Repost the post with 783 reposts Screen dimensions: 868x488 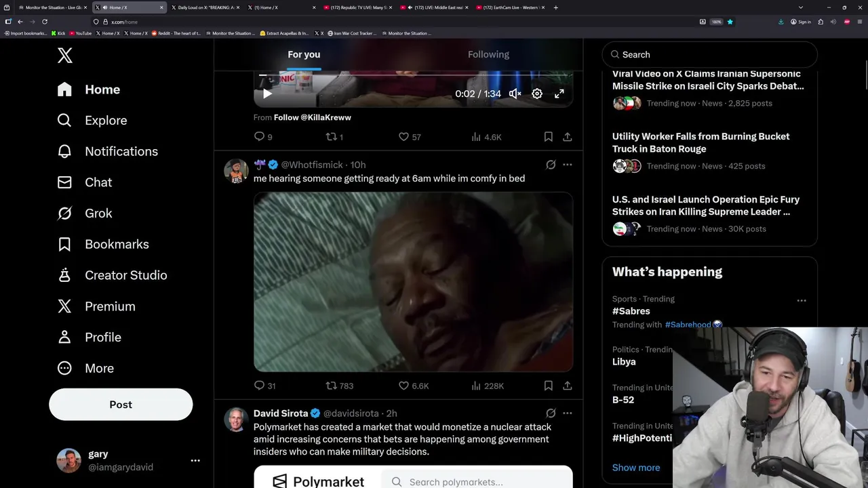click(340, 386)
